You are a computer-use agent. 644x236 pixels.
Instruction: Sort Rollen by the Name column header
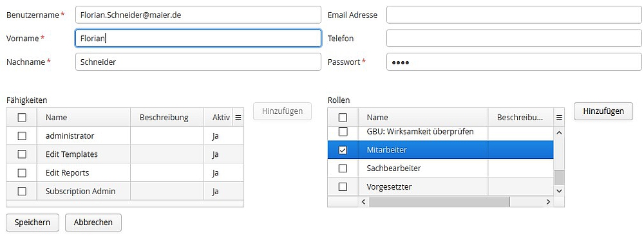[x=423, y=118]
